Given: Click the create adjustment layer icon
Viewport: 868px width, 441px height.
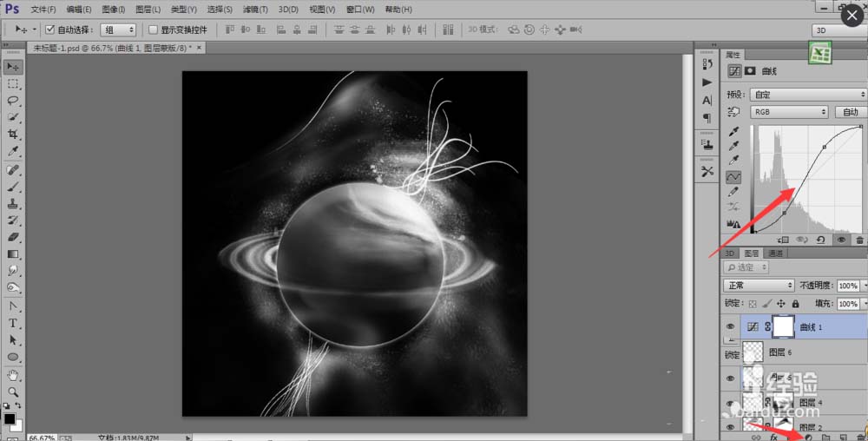Looking at the screenshot, I should [x=807, y=437].
